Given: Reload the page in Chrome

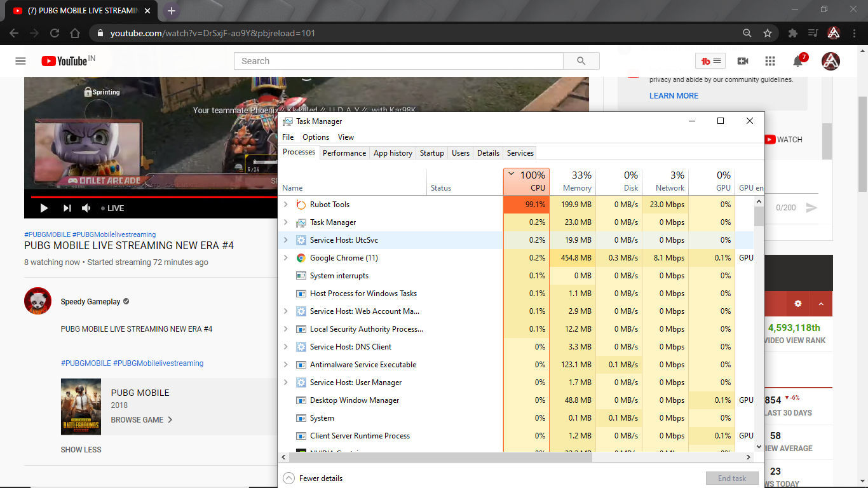Looking at the screenshot, I should [x=55, y=33].
